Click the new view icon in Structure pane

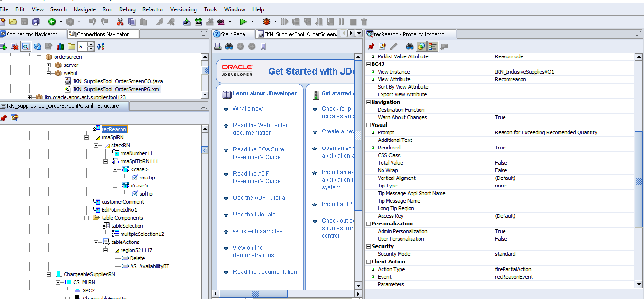pyautogui.click(x=15, y=118)
